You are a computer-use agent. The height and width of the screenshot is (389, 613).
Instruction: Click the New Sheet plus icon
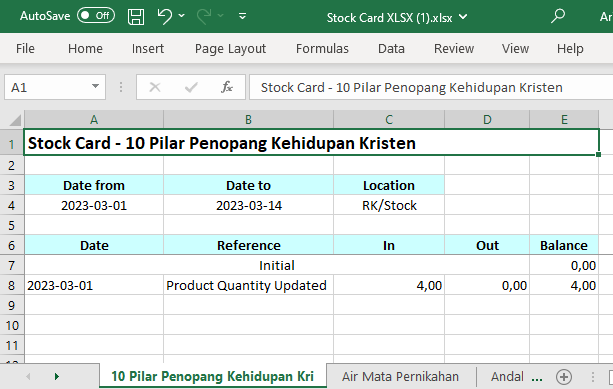tap(564, 377)
